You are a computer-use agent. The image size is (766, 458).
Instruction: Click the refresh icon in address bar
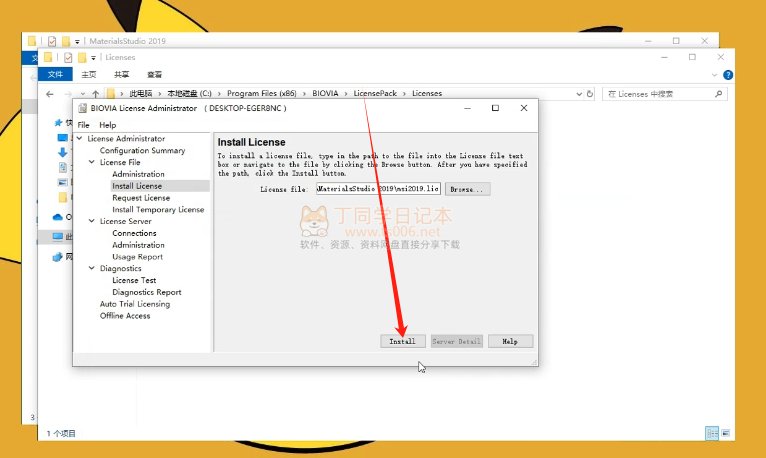point(590,94)
